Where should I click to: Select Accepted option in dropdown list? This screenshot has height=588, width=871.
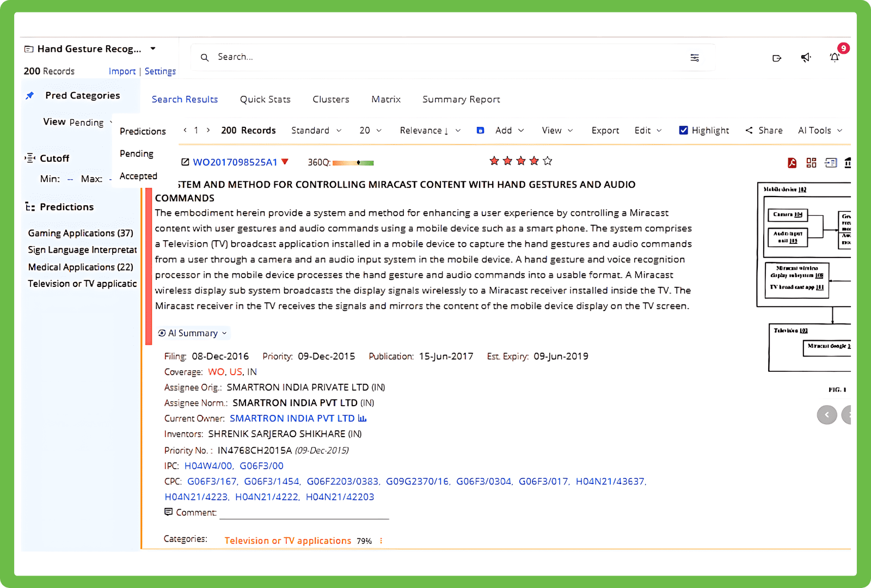[x=138, y=176]
